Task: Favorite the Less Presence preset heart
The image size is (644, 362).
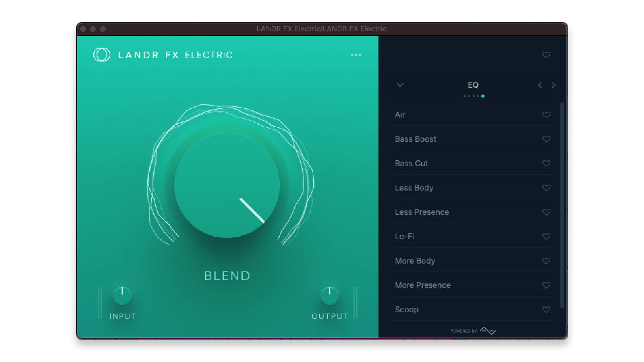Action: coord(546,212)
